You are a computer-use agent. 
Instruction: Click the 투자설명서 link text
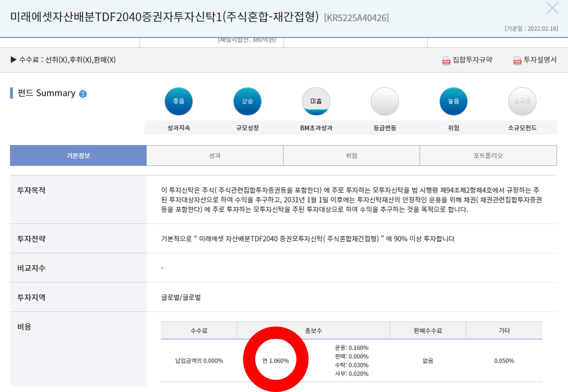pyautogui.click(x=540, y=60)
